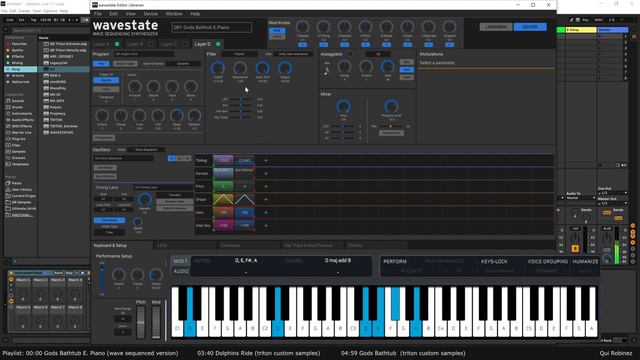
Task: Open the Oscillator Mode dropdown
Action: coord(146,150)
